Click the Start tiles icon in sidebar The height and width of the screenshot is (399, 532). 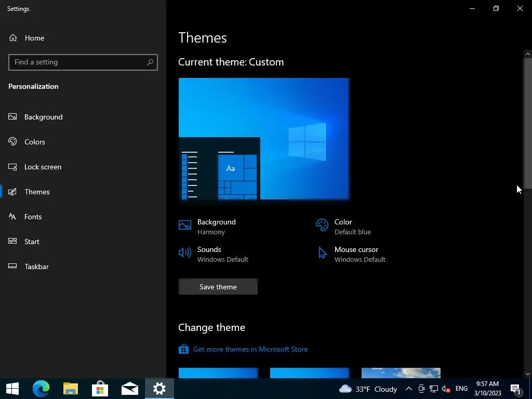(x=12, y=241)
